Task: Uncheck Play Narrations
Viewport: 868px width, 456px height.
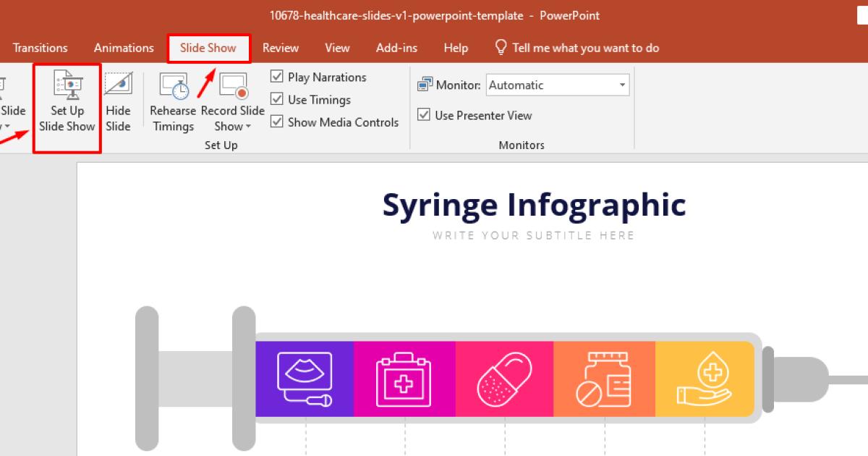Action: click(x=277, y=77)
